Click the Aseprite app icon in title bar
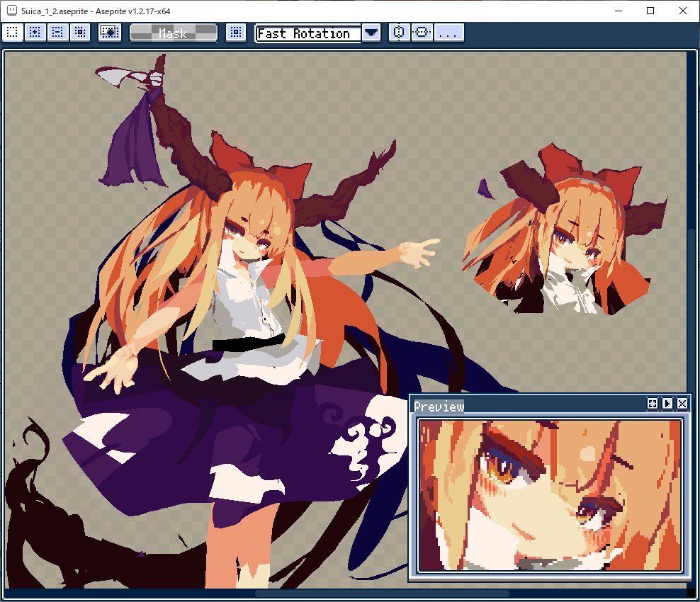 click(x=12, y=10)
